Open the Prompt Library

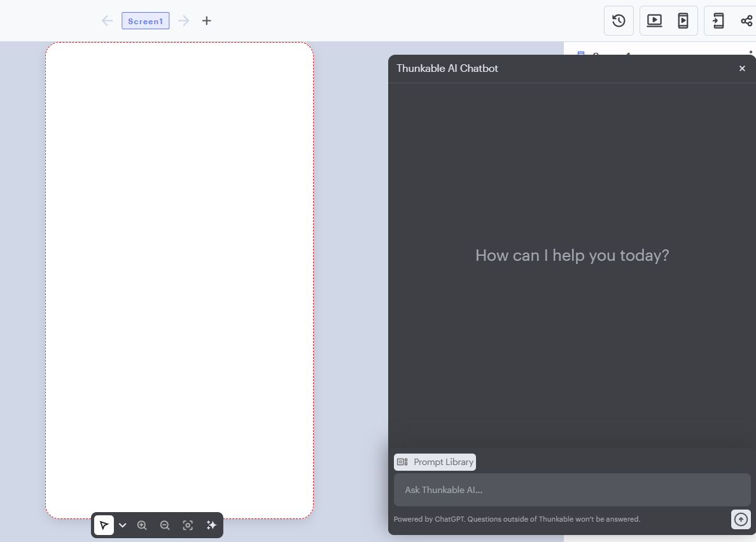435,462
